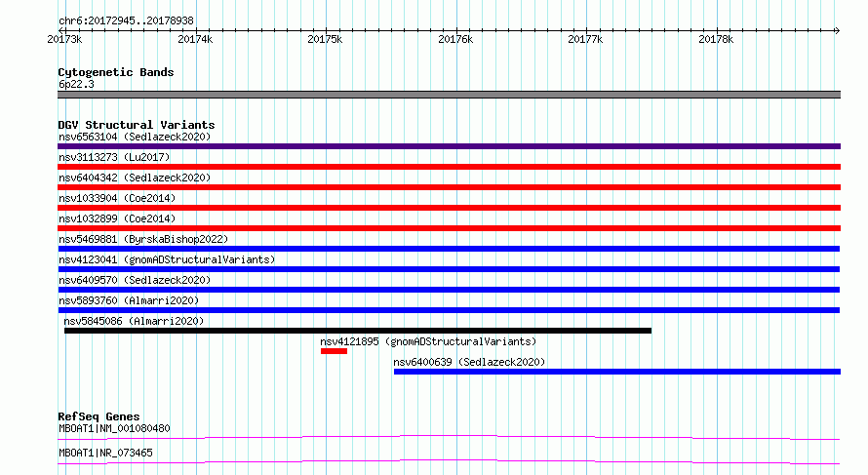Open nsv5845086 (Almarri2020) label

(134, 321)
